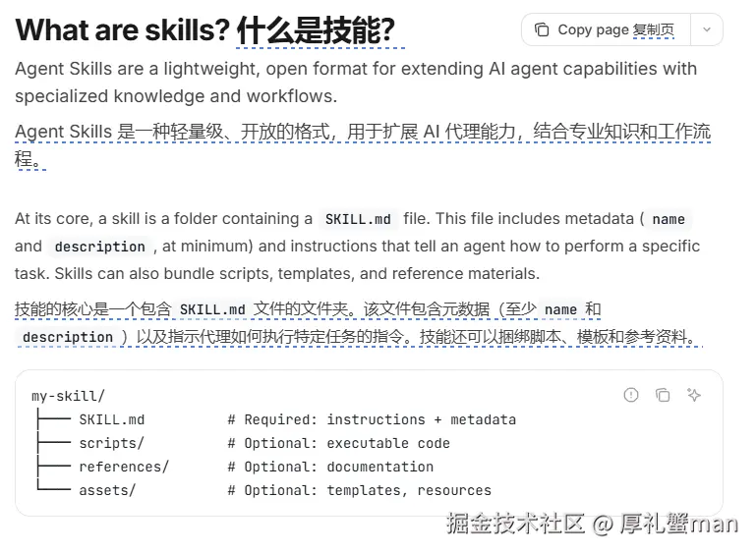Click the report issue icon in code block
This screenshot has width=756, height=553.
tap(630, 395)
